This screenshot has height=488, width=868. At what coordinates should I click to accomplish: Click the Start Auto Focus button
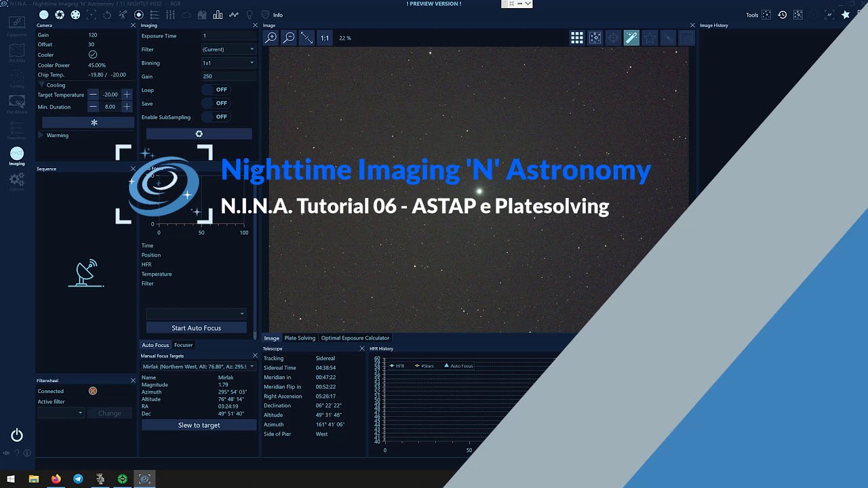point(196,328)
